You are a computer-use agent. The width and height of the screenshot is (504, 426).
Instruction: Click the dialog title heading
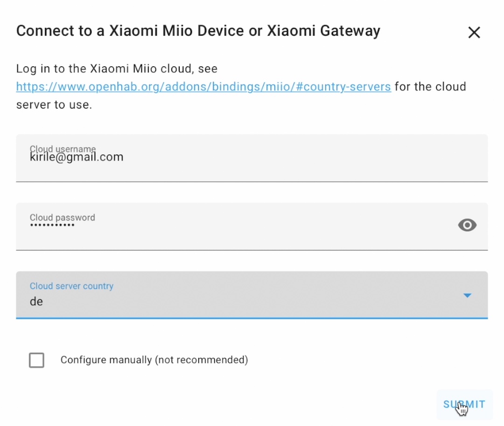coord(198,31)
